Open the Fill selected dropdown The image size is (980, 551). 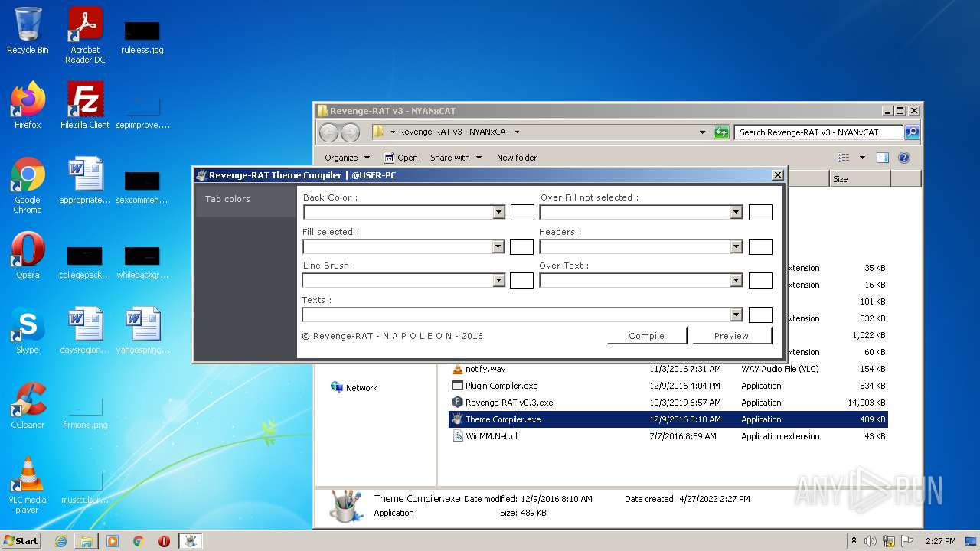point(498,246)
